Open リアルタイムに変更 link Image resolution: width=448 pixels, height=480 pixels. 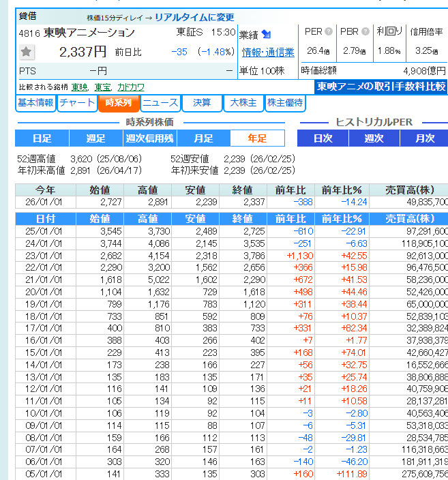point(194,18)
